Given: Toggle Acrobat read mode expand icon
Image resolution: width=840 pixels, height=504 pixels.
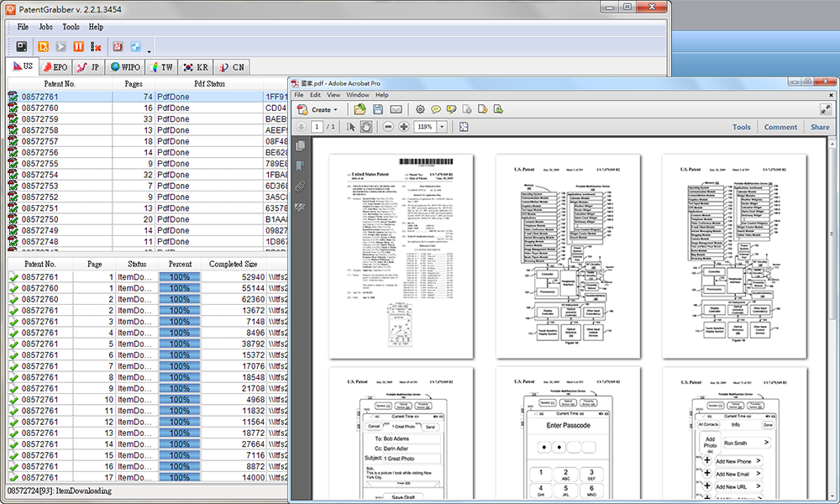Looking at the screenshot, I should click(x=825, y=109).
